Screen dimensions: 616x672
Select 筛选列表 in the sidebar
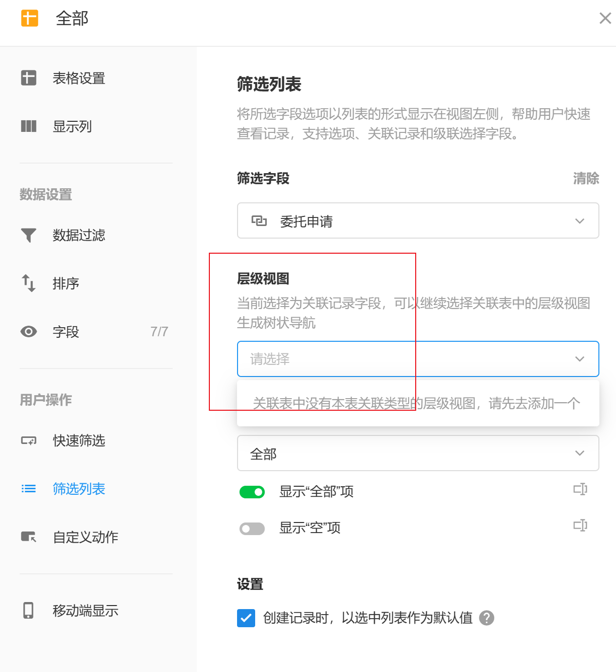[x=79, y=489]
